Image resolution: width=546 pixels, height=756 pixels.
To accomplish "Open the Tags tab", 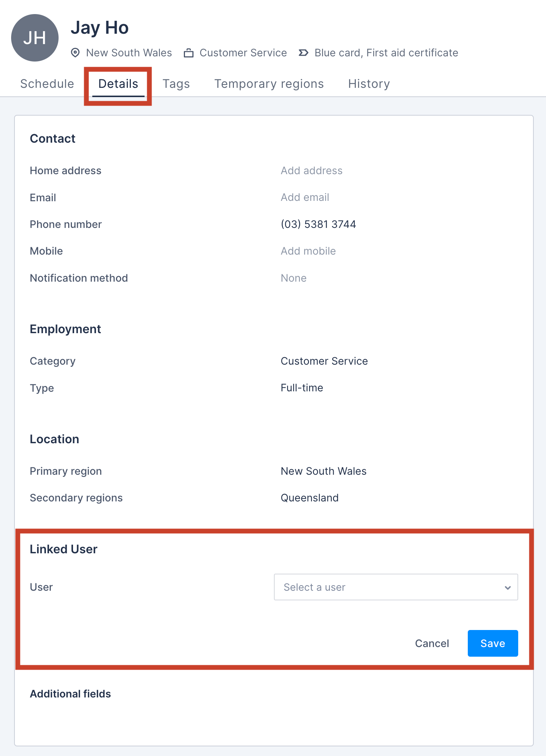I will pos(176,83).
